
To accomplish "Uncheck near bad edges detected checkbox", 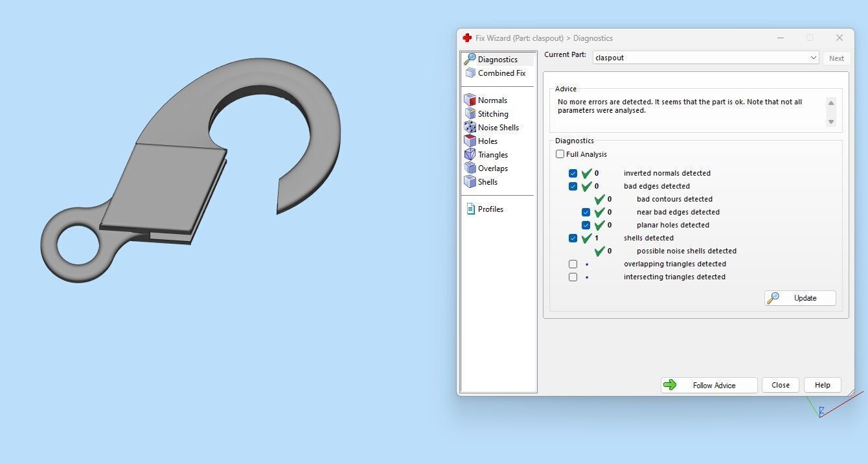I will pos(586,212).
